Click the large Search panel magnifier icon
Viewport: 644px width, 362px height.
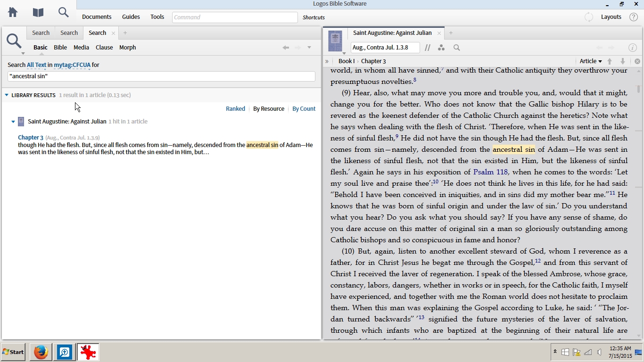[14, 41]
